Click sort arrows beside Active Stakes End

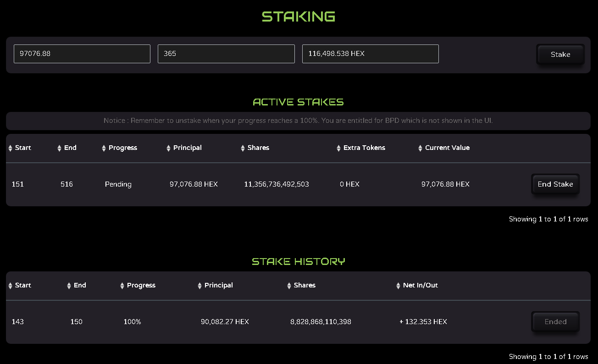point(59,148)
